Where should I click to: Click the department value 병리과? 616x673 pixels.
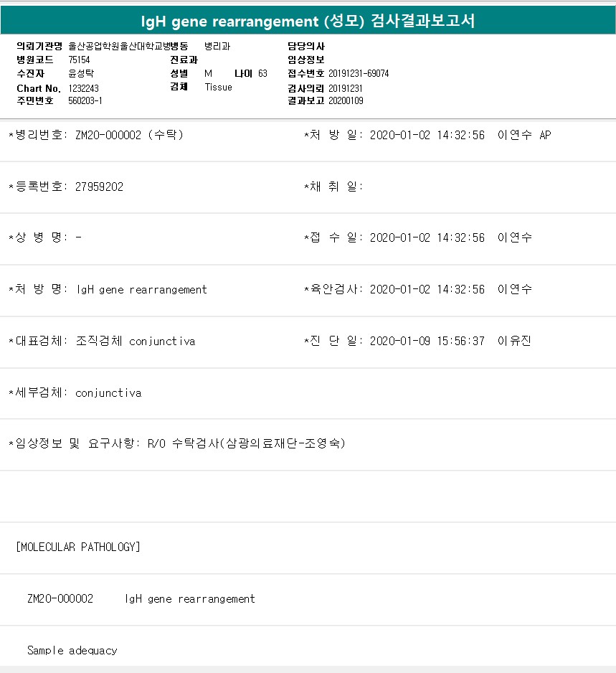(x=217, y=46)
